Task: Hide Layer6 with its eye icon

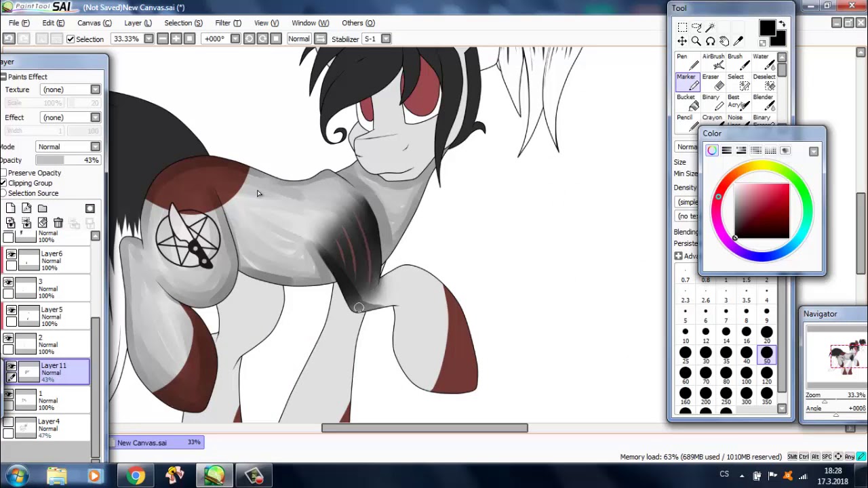Action: 11,254
